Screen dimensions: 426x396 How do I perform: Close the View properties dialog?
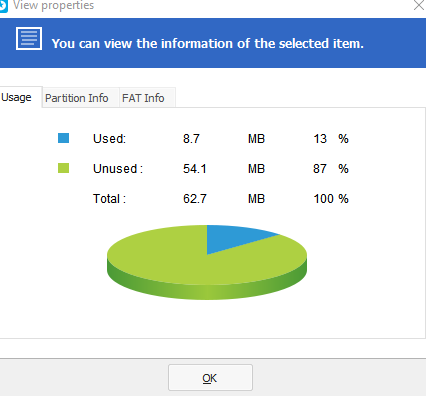(x=419, y=5)
